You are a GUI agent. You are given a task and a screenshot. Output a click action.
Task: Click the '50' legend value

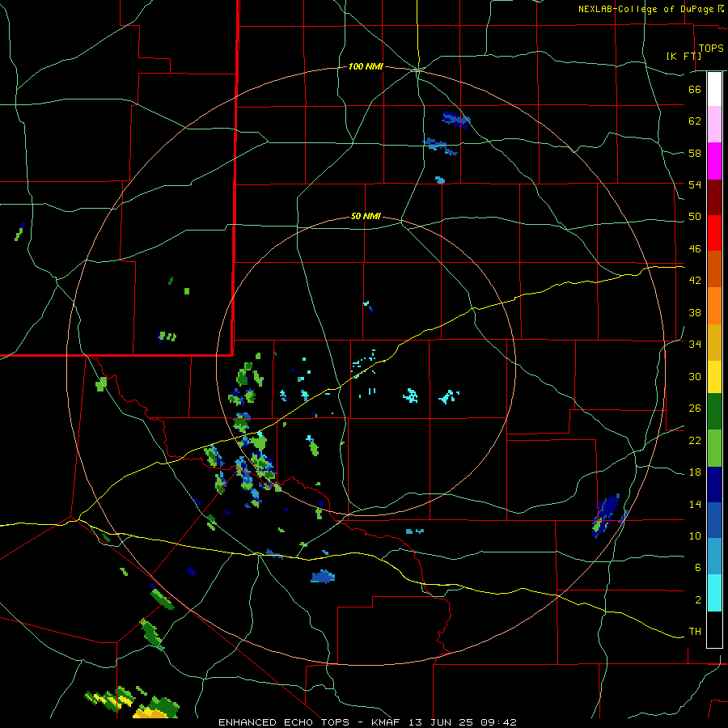pos(695,217)
